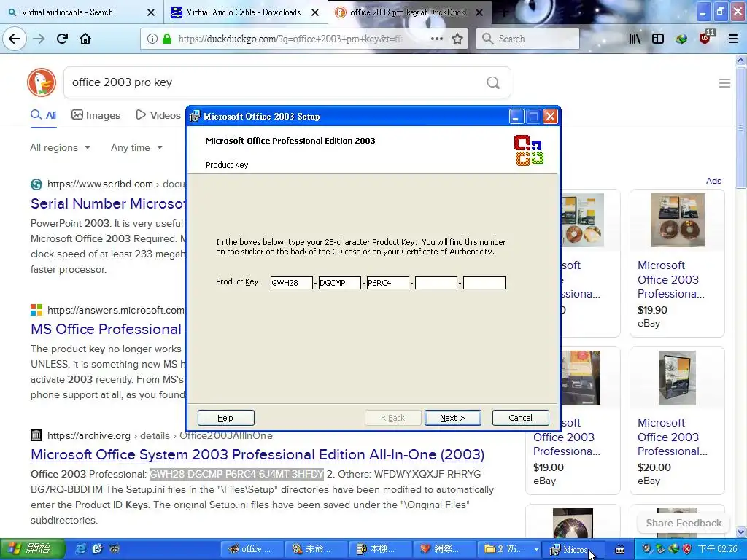This screenshot has height=560, width=747.
Task: Open the Firefox hamburger menu
Action: click(732, 39)
